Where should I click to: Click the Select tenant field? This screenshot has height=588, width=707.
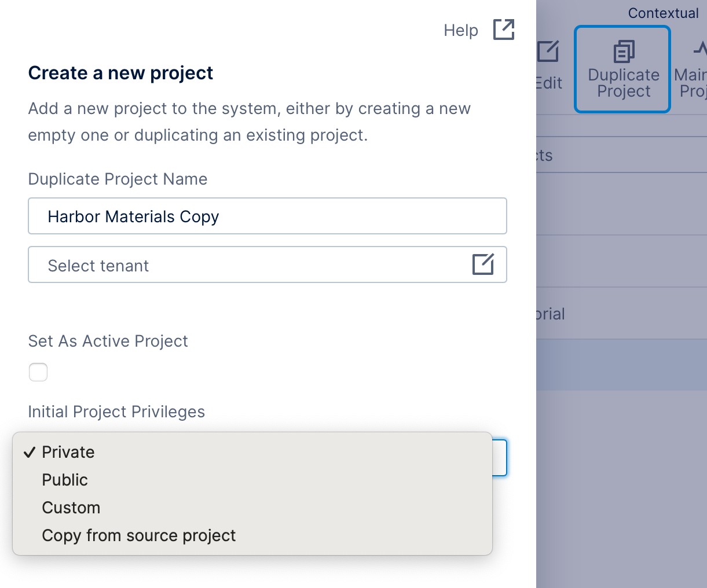click(x=232, y=264)
